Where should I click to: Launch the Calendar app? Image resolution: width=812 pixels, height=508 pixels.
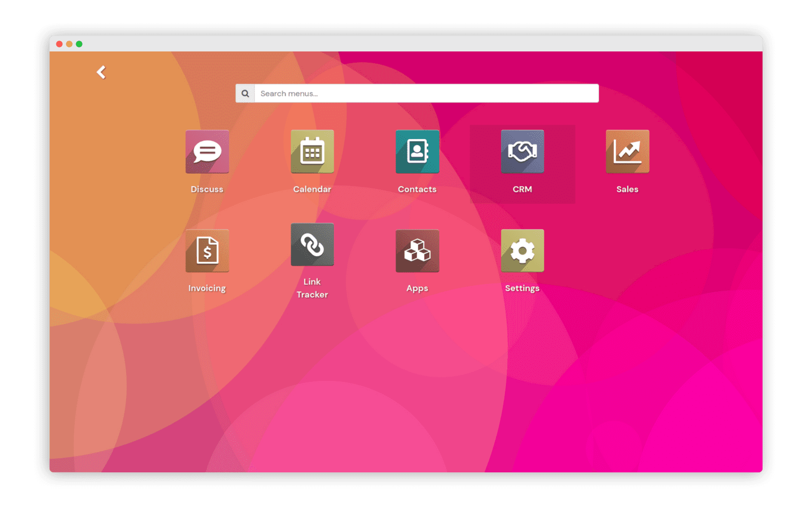[x=312, y=151]
